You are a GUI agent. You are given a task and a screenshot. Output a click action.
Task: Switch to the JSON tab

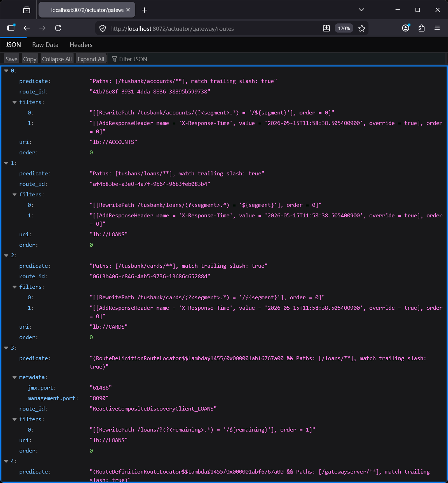(x=13, y=45)
